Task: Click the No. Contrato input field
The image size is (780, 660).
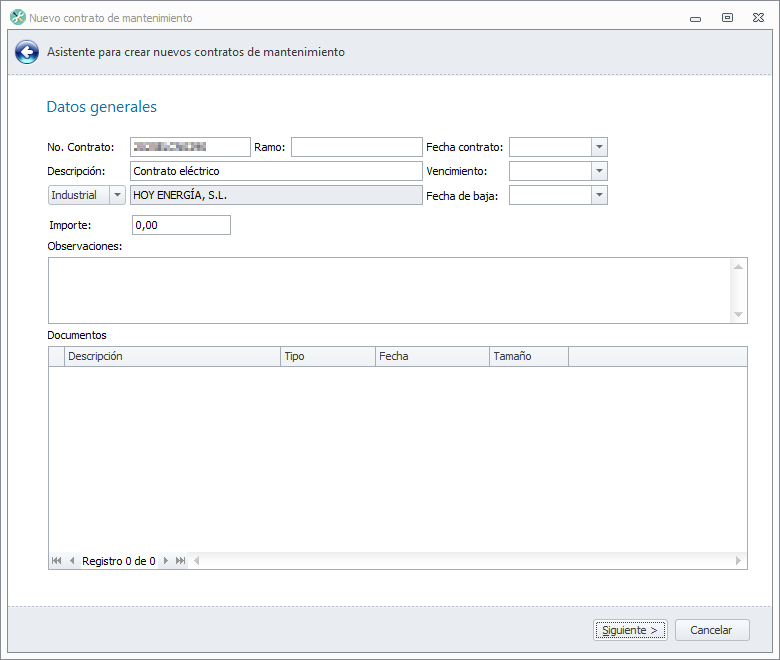Action: [190, 147]
